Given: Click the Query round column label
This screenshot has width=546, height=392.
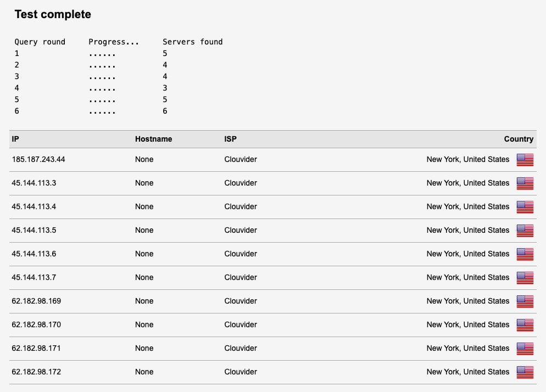Looking at the screenshot, I should point(40,42).
